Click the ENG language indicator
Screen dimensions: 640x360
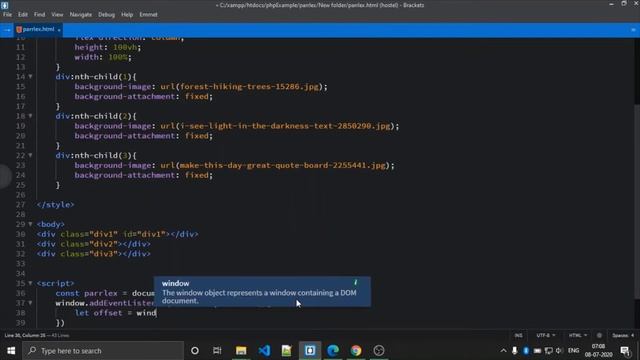573,351
